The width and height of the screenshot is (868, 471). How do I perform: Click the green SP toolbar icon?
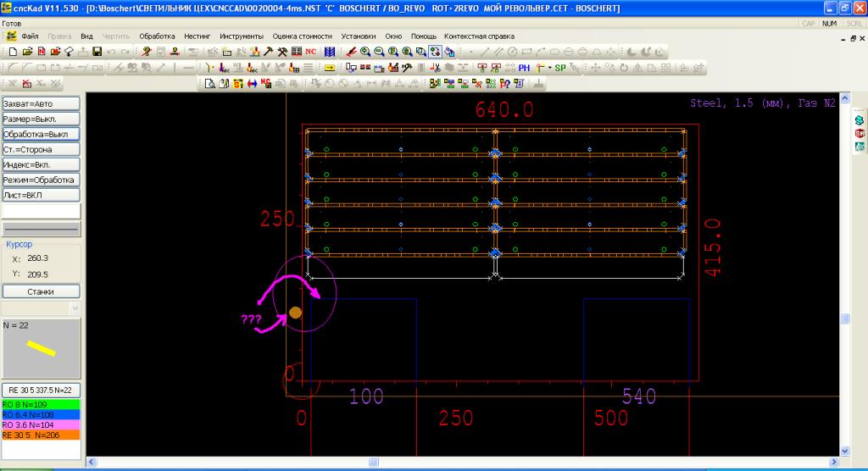[560, 68]
